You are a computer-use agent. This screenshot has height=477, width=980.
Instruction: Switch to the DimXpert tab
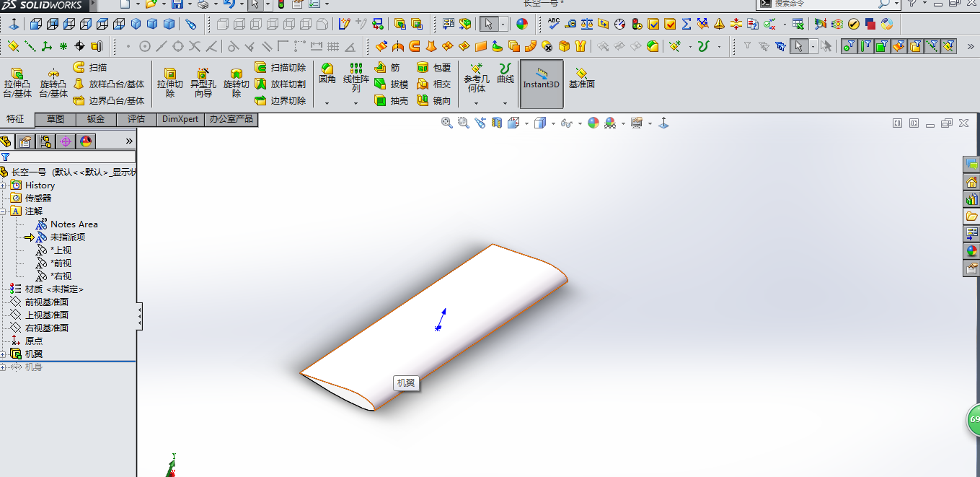(x=180, y=119)
